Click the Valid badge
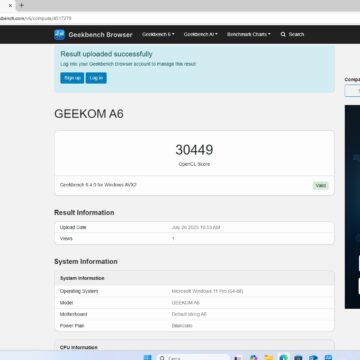360x360 pixels. click(x=321, y=186)
